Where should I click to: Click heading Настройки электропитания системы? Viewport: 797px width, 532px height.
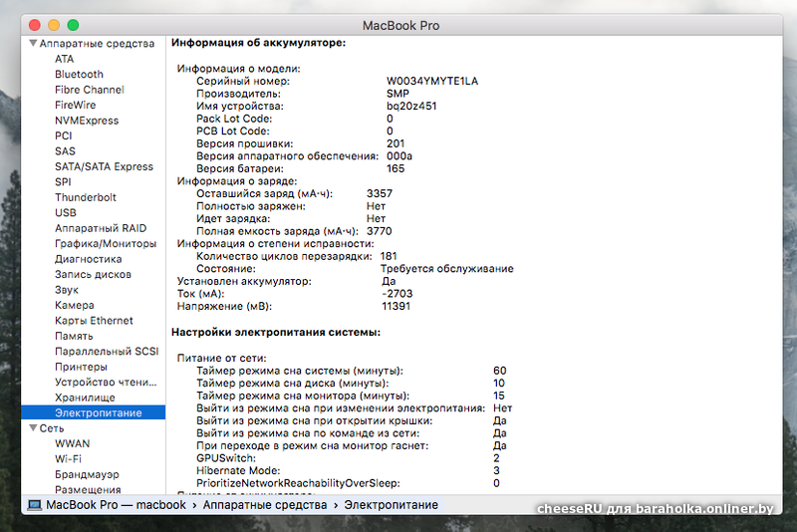tap(276, 333)
